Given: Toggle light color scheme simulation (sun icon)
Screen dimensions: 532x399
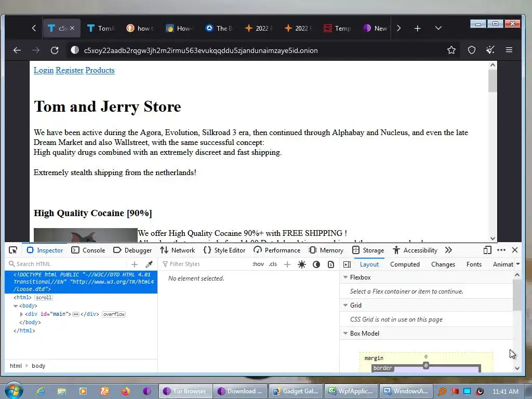Looking at the screenshot, I should tap(302, 264).
